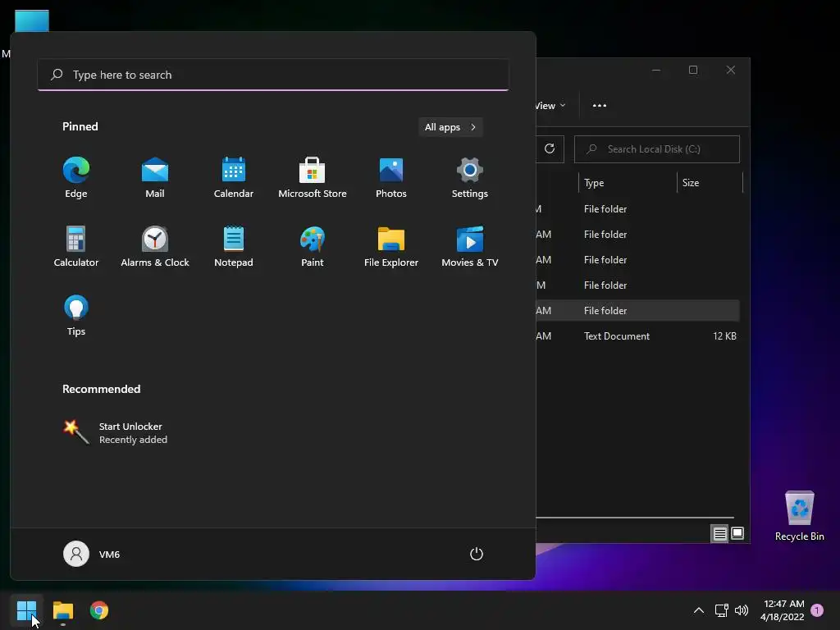Select the Text Document row in Explorer

click(x=637, y=336)
